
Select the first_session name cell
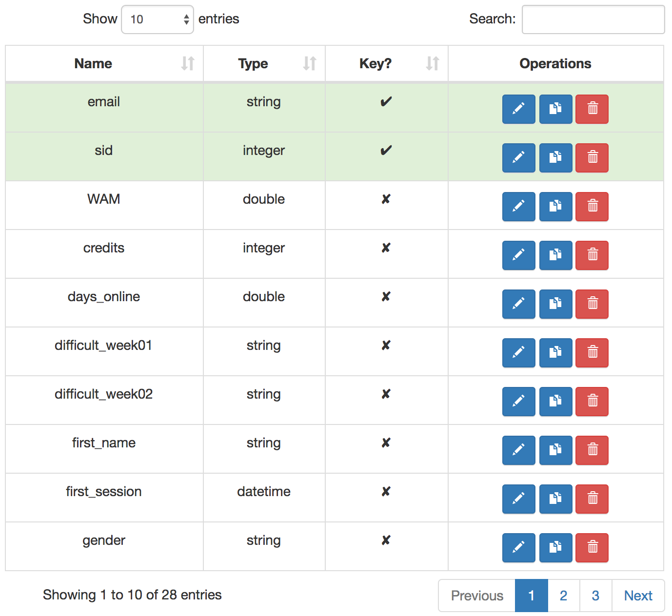point(104,498)
